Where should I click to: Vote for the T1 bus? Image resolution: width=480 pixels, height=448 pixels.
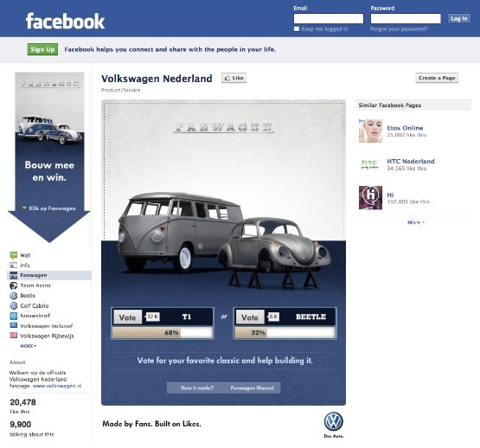pyautogui.click(x=127, y=317)
